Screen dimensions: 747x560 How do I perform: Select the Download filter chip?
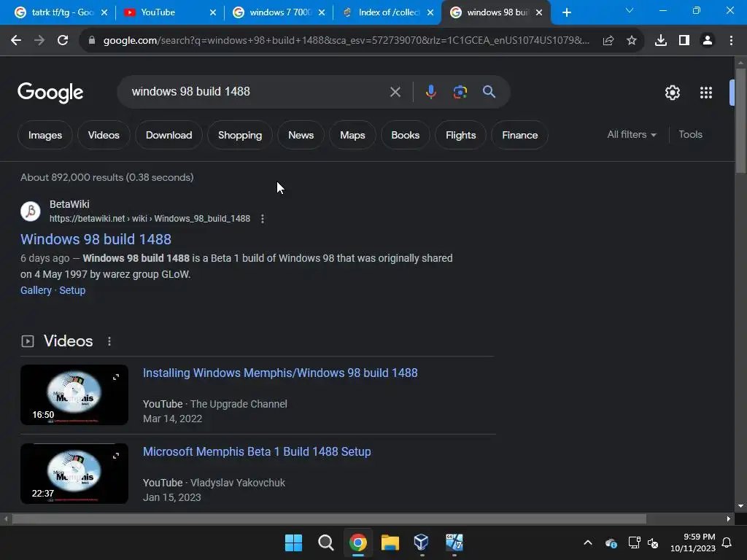pyautogui.click(x=169, y=135)
